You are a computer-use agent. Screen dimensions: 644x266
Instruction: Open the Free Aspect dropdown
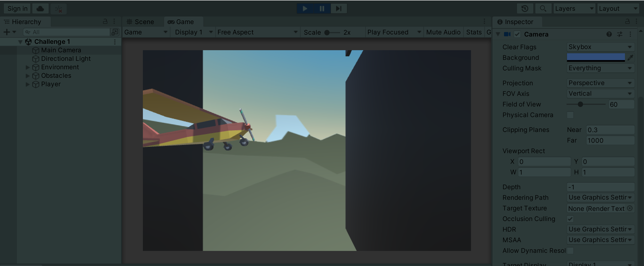(257, 32)
